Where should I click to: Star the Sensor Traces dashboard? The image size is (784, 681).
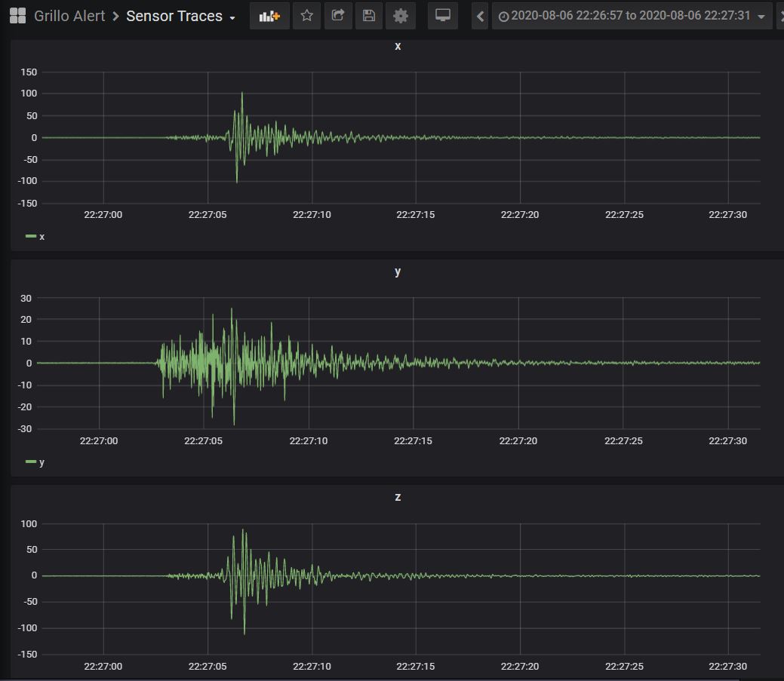tap(306, 16)
